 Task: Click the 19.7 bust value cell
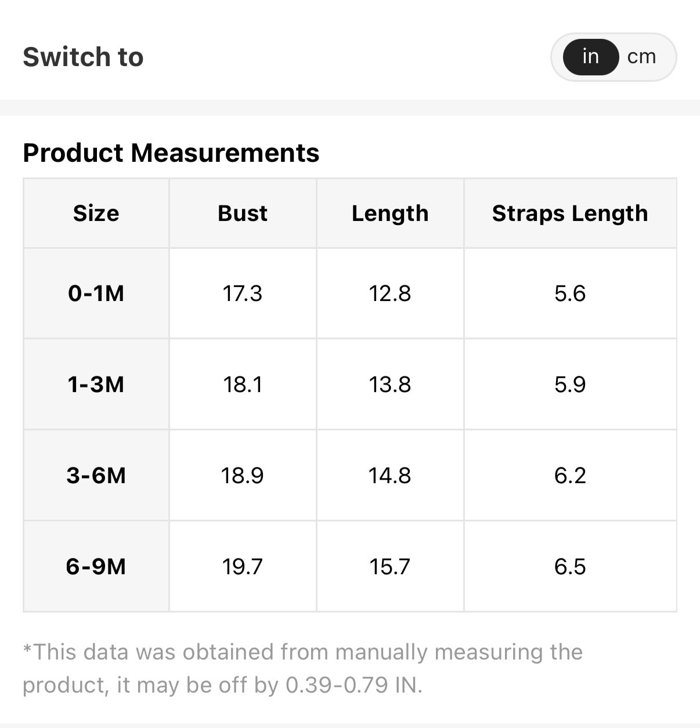point(243,567)
